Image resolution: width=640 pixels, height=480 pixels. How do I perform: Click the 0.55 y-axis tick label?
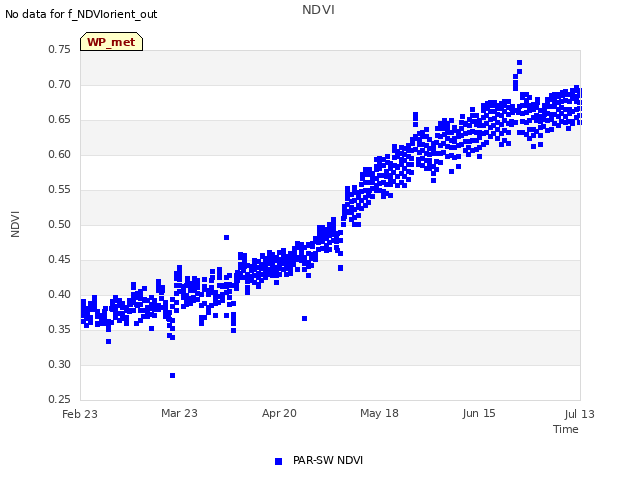[60, 189]
